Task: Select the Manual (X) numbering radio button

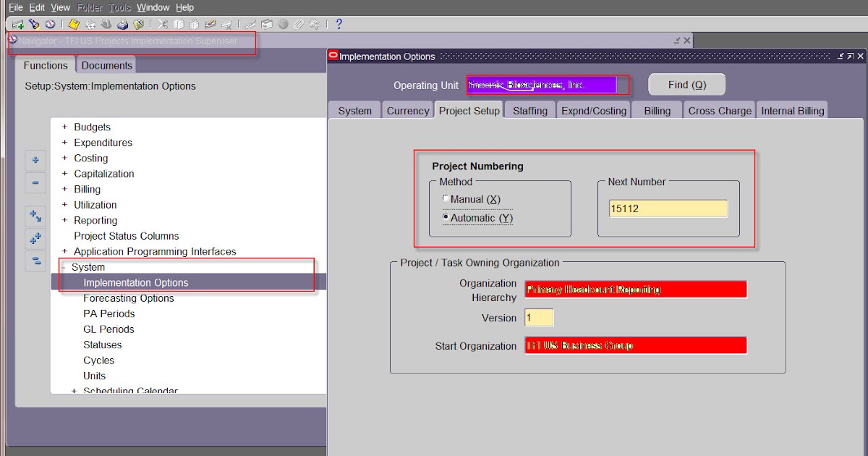Action: (446, 198)
